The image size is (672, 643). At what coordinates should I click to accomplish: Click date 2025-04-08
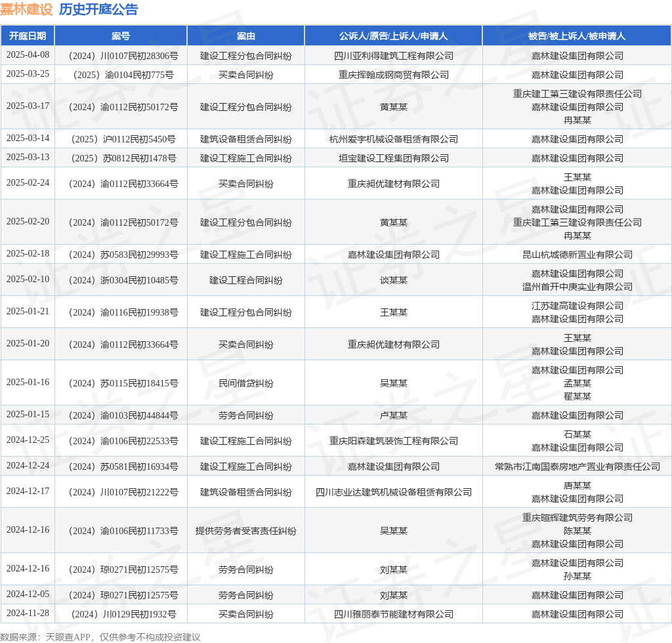coord(28,55)
